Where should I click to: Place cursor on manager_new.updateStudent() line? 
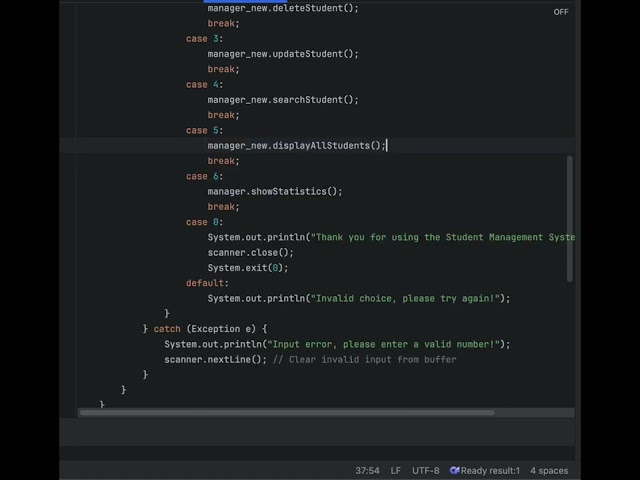pos(283,54)
